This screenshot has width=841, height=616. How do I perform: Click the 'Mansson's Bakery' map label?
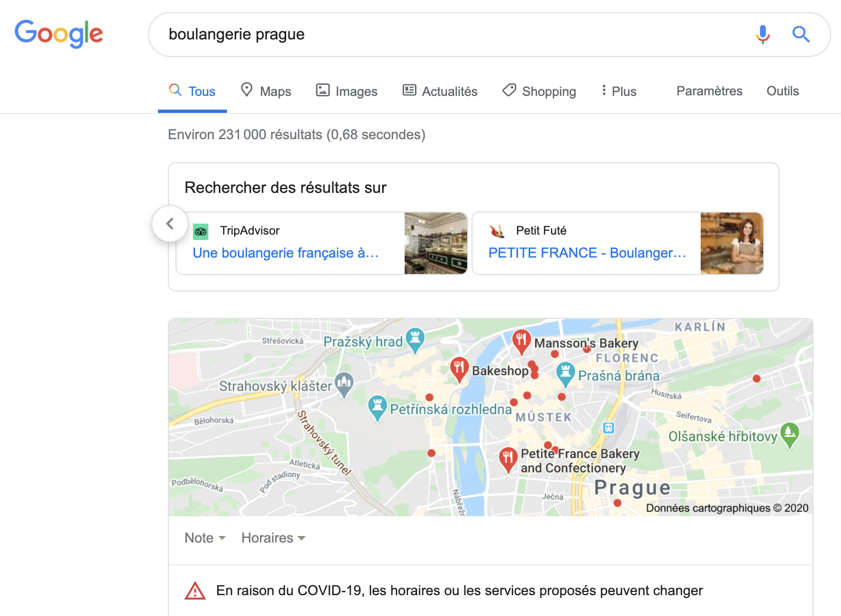coord(586,343)
